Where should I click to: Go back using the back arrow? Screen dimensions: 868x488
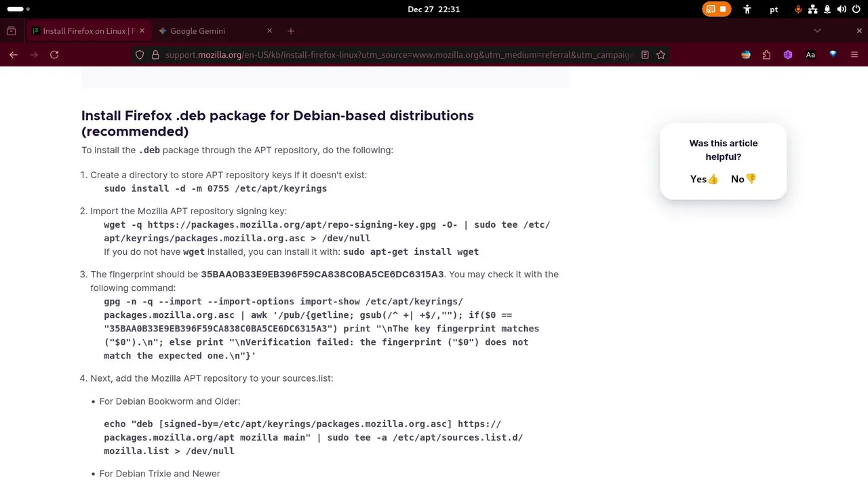coord(14,55)
